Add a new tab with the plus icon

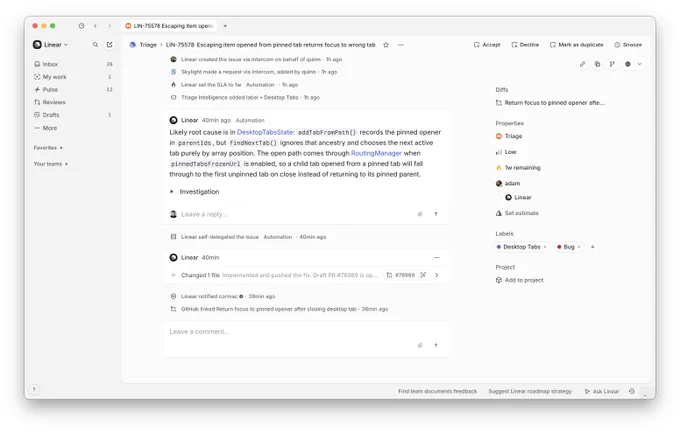pyautogui.click(x=225, y=26)
